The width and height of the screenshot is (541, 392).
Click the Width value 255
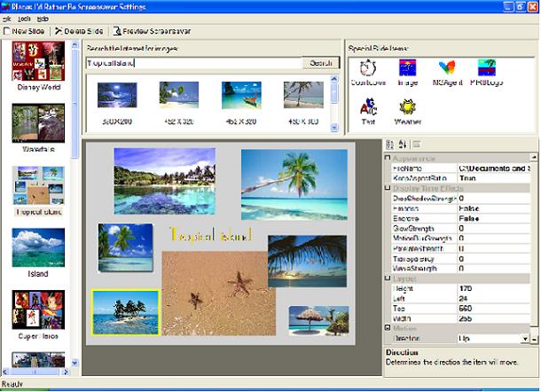coord(494,318)
